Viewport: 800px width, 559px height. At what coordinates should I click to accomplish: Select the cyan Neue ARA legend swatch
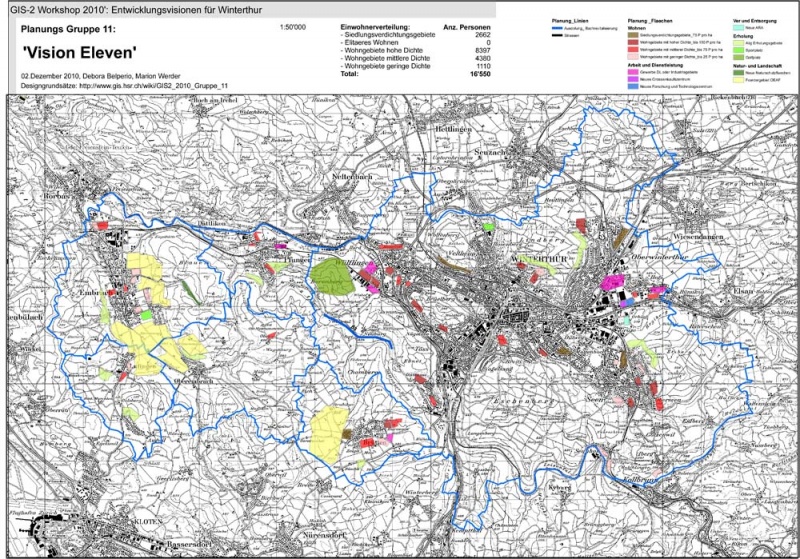tap(739, 28)
